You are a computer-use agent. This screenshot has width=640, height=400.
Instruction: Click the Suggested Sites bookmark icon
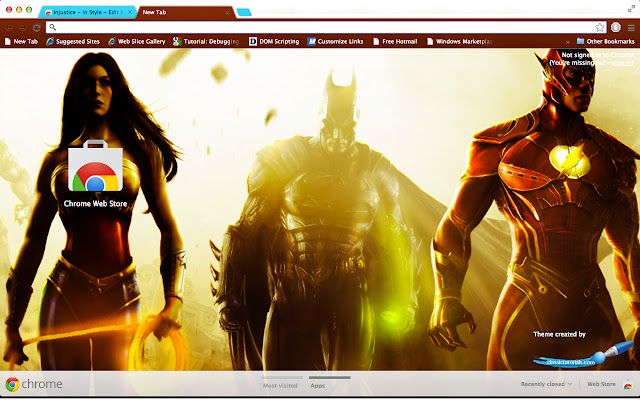[x=50, y=41]
